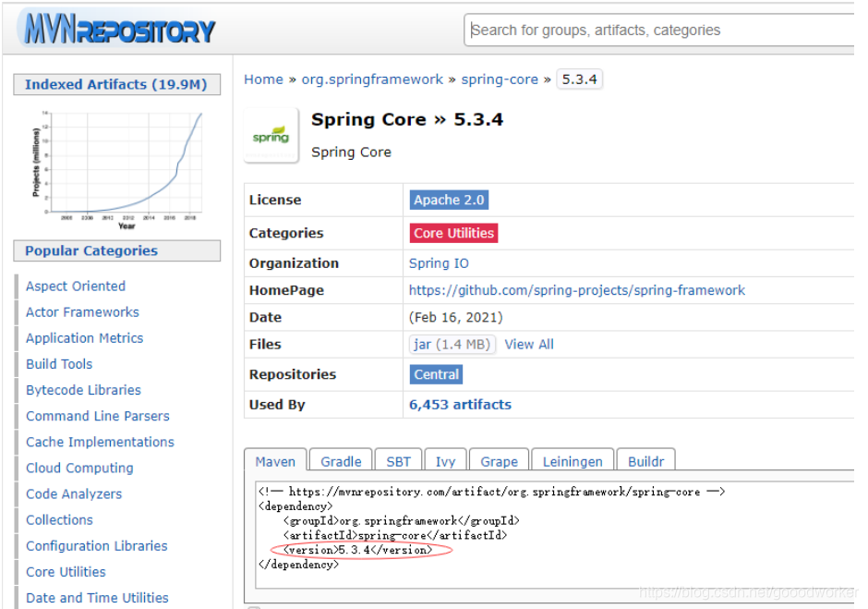The height and width of the screenshot is (609, 868).
Task: Open the GitHub spring-framework homepage link
Action: (577, 290)
